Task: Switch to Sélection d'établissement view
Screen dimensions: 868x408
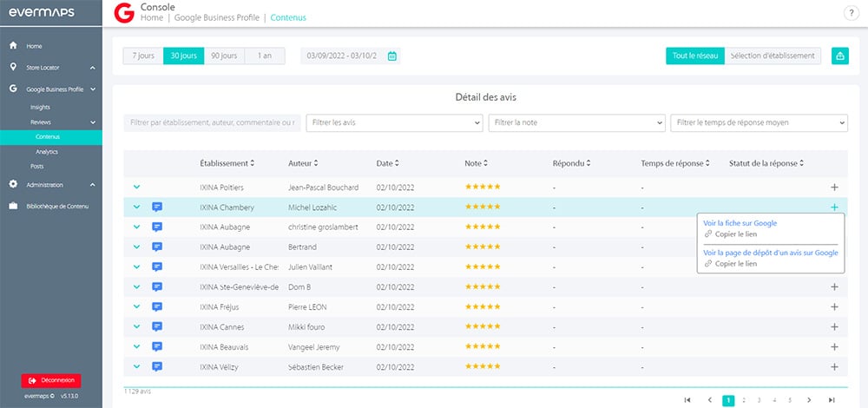Action: pyautogui.click(x=773, y=56)
